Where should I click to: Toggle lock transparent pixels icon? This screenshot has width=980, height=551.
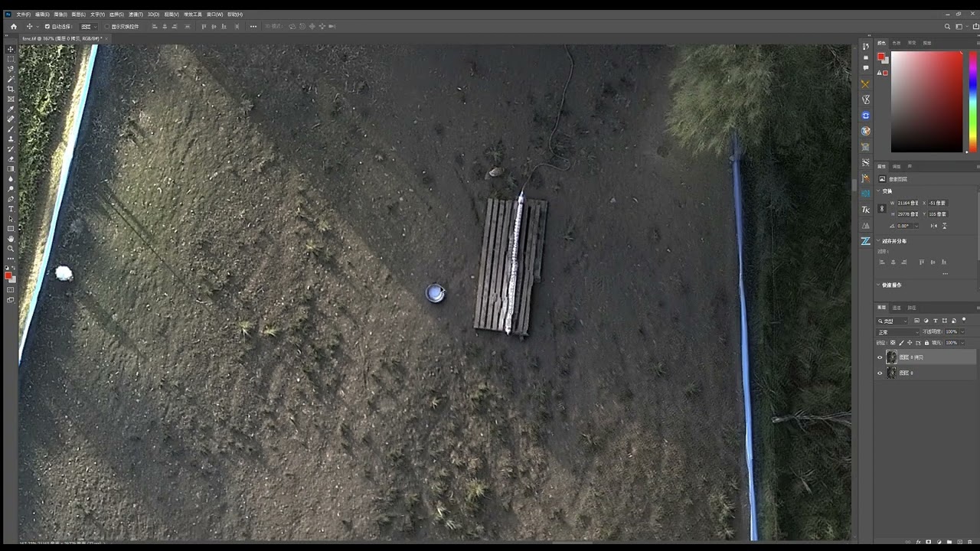click(x=893, y=343)
